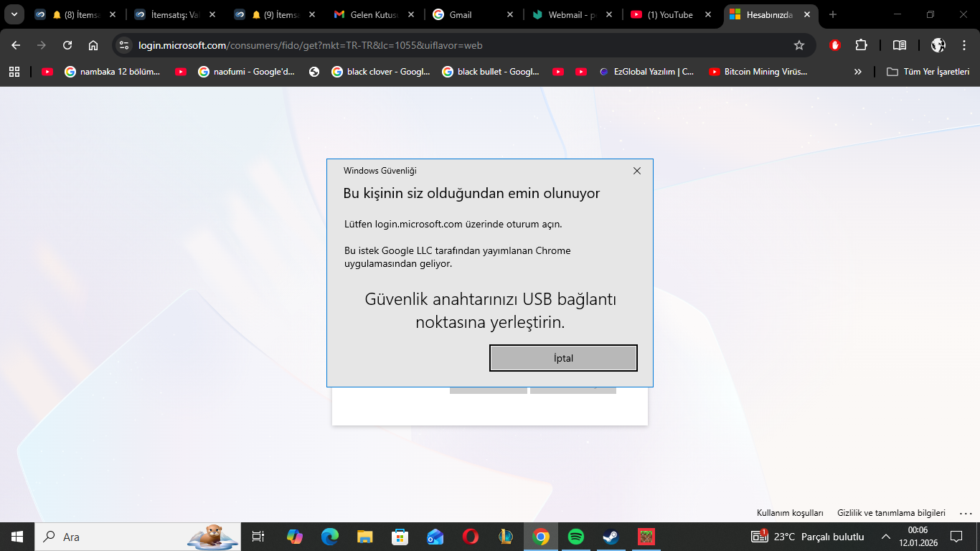The width and height of the screenshot is (980, 551).
Task: Close the (1) YouTube tab
Action: point(708,14)
